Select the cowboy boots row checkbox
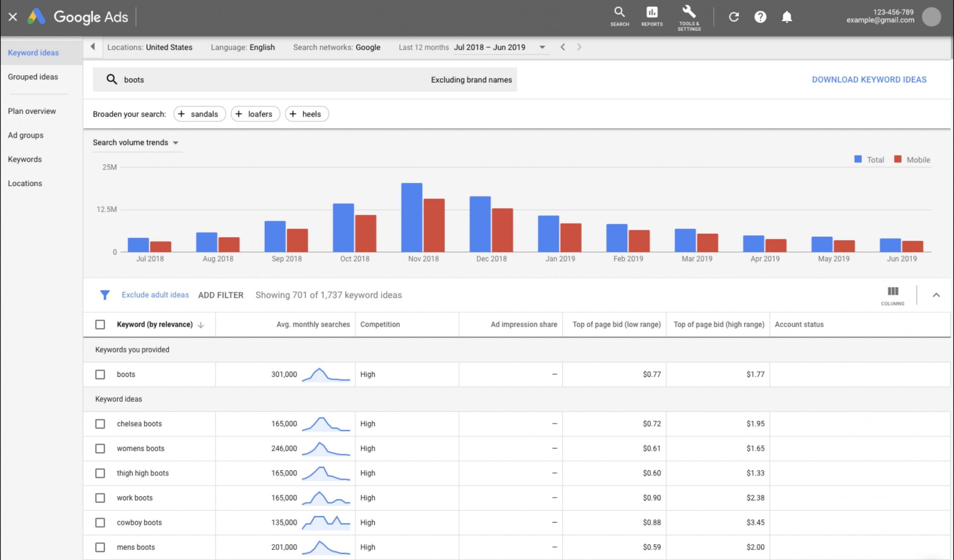Screen dimensions: 954x560 pyautogui.click(x=100, y=522)
